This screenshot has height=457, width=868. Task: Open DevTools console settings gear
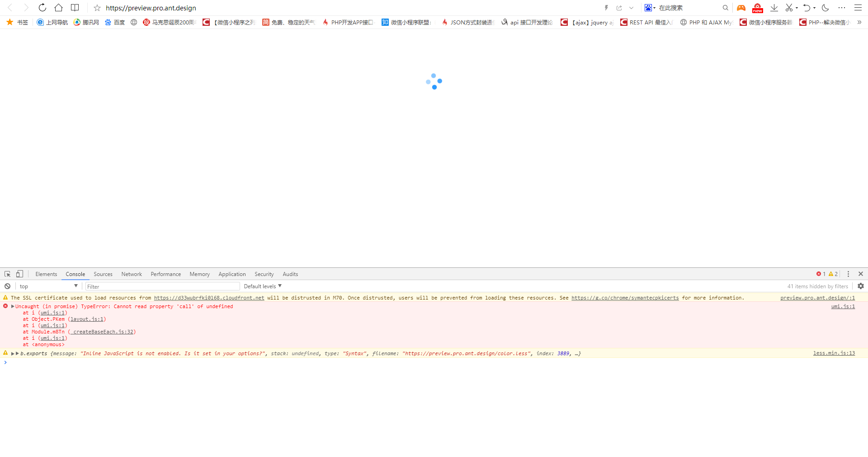[x=861, y=286]
